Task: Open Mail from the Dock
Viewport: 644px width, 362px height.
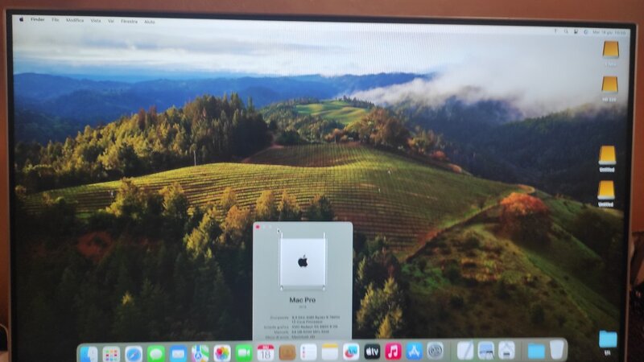Action: [x=178, y=353]
